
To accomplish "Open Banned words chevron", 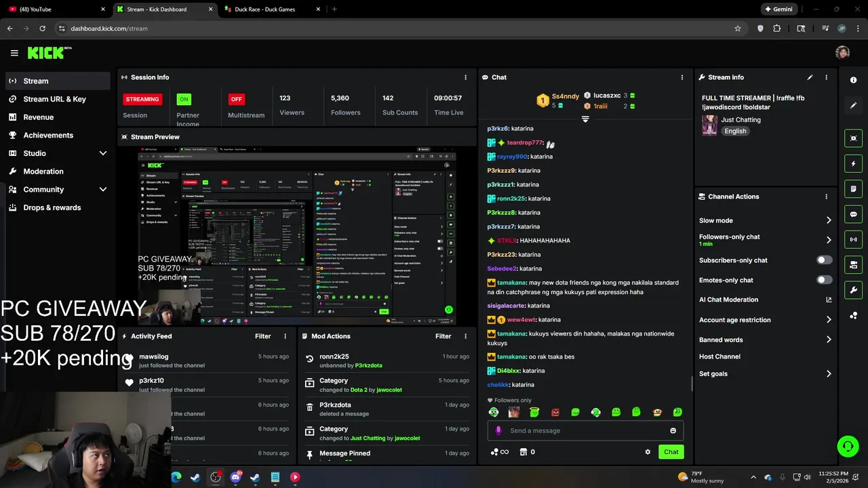I will pyautogui.click(x=829, y=340).
